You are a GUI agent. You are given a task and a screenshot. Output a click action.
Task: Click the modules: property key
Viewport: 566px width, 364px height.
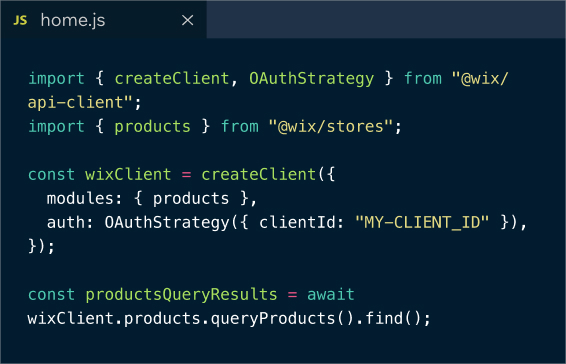85,198
